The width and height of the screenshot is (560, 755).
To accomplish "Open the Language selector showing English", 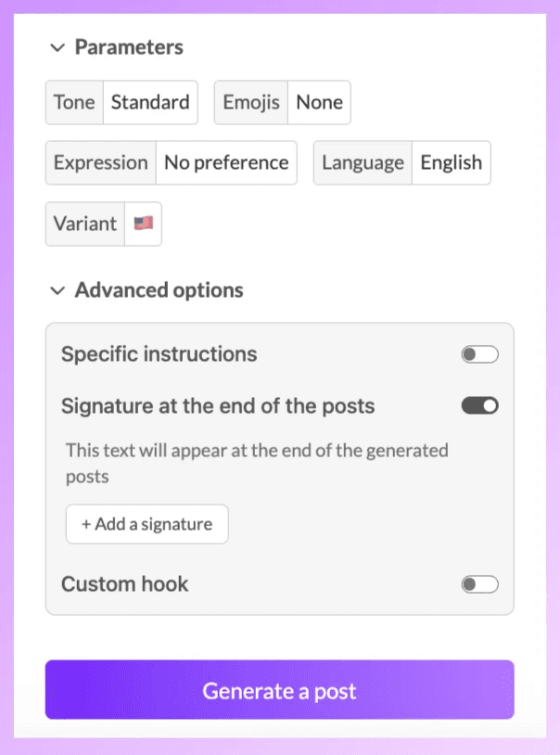I will tap(452, 162).
